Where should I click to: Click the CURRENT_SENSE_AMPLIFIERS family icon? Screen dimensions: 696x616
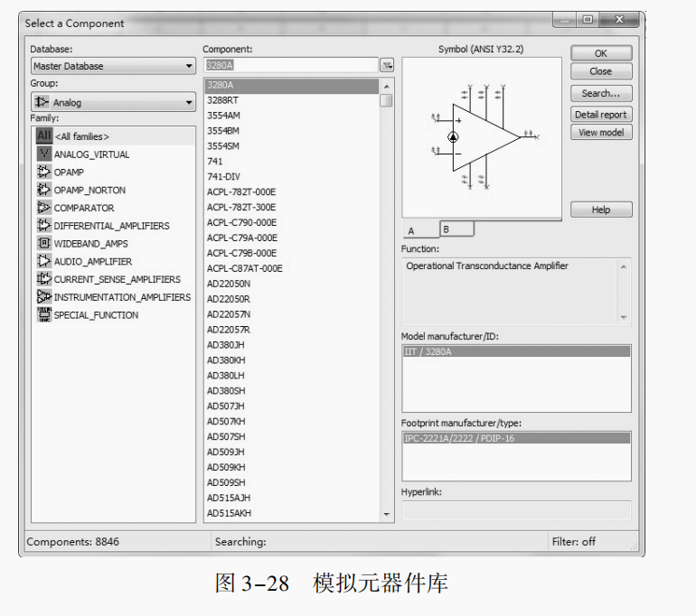(44, 278)
